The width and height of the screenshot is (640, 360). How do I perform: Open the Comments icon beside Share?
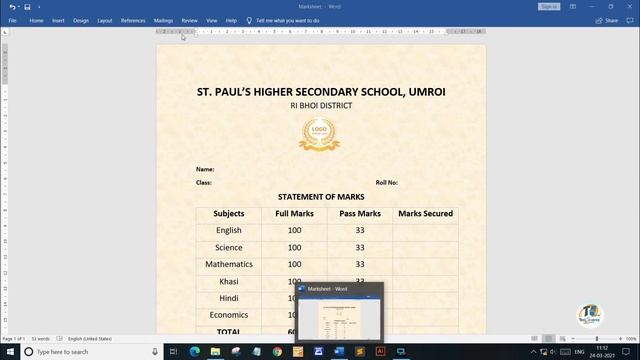click(x=630, y=20)
